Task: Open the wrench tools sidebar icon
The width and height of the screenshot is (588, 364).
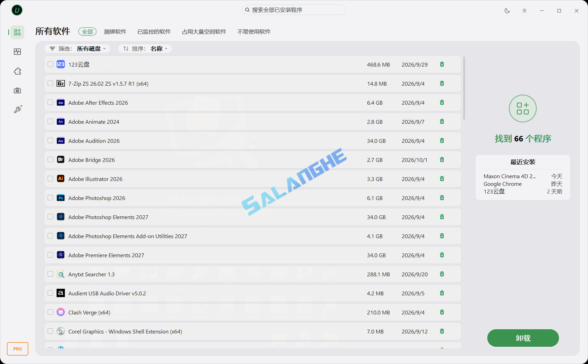Action: (17, 110)
